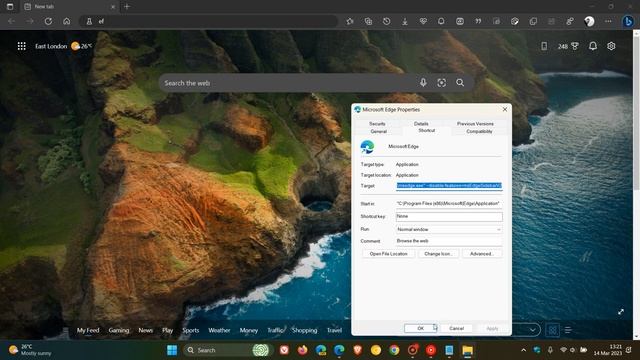Open rewards trophy showing 248 points

tap(568, 46)
